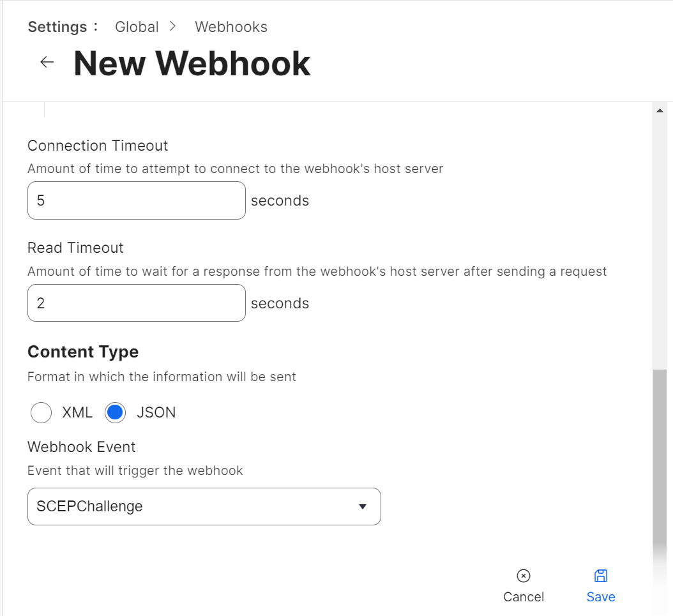Click the floppy disk Save icon
This screenshot has width=673, height=616.
[x=601, y=576]
